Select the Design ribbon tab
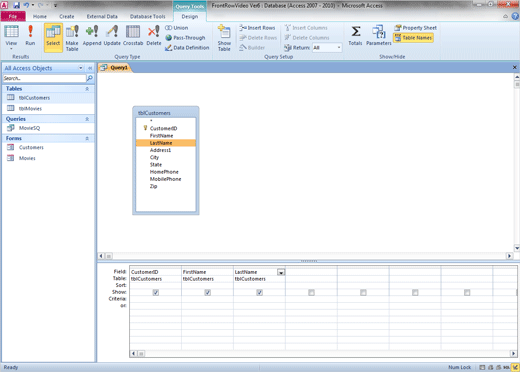Image resolution: width=520 pixels, height=372 pixels. point(190,16)
